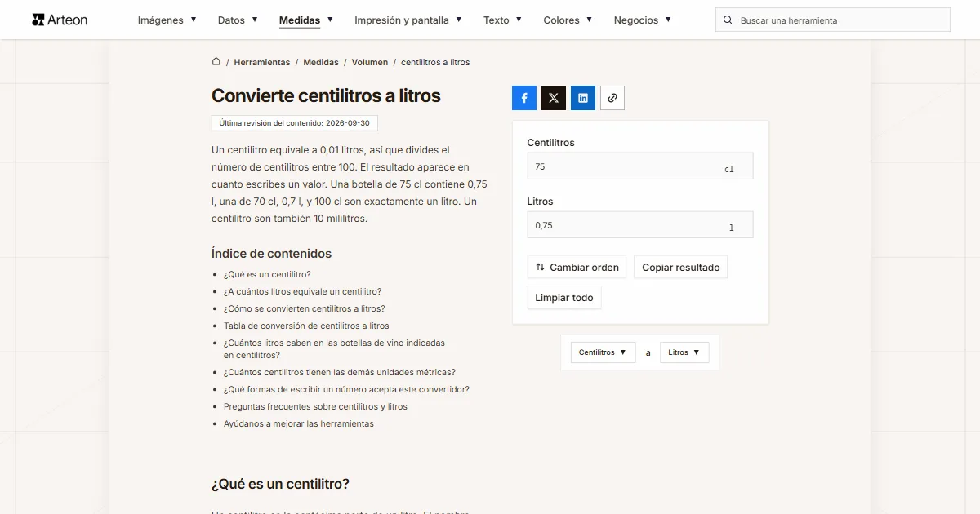Jump to ¿Qué es un centilitro? section
This screenshot has height=514, width=980.
[x=267, y=274]
